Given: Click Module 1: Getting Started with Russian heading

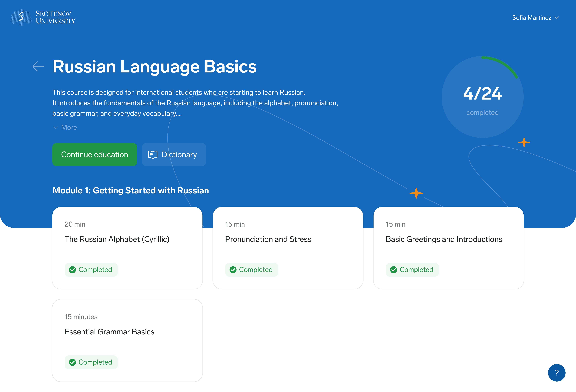Looking at the screenshot, I should coord(131,190).
